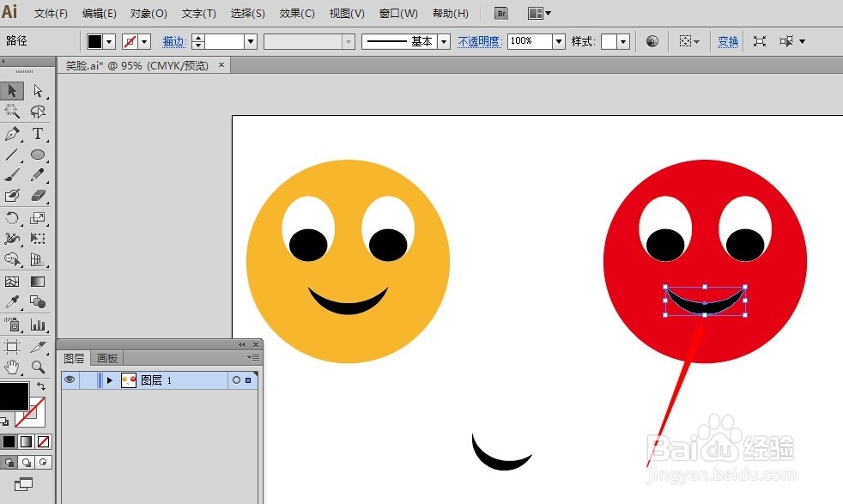Toggle the lock column for 图层 1

coord(88,380)
